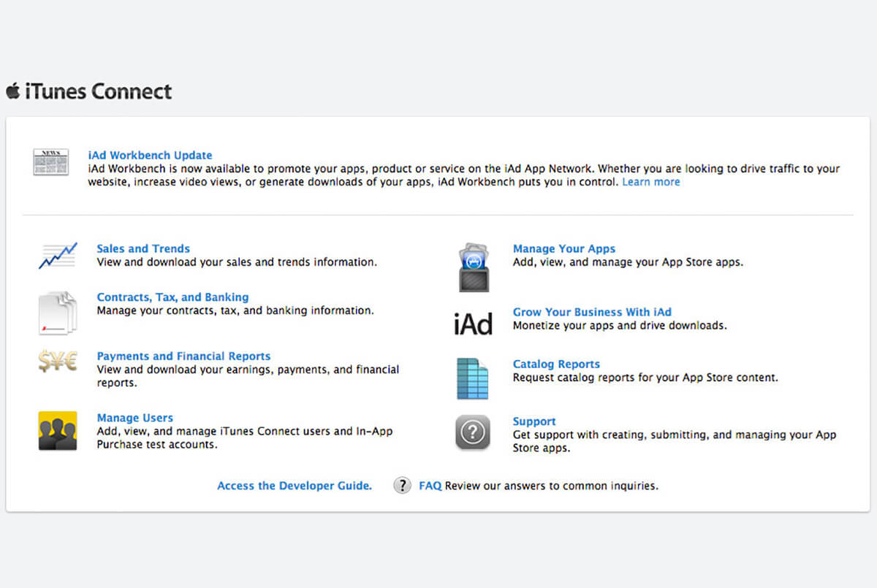
Task: Open the FAQ link
Action: coord(430,486)
